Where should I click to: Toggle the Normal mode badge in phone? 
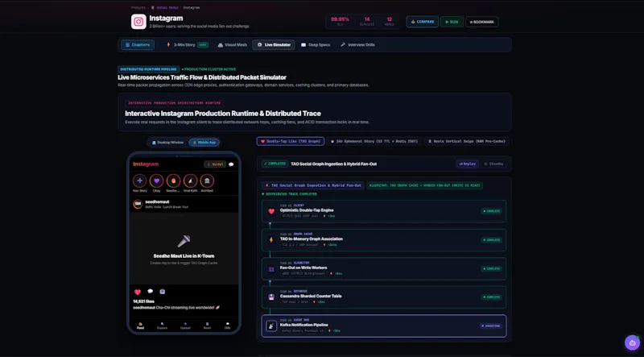215,164
